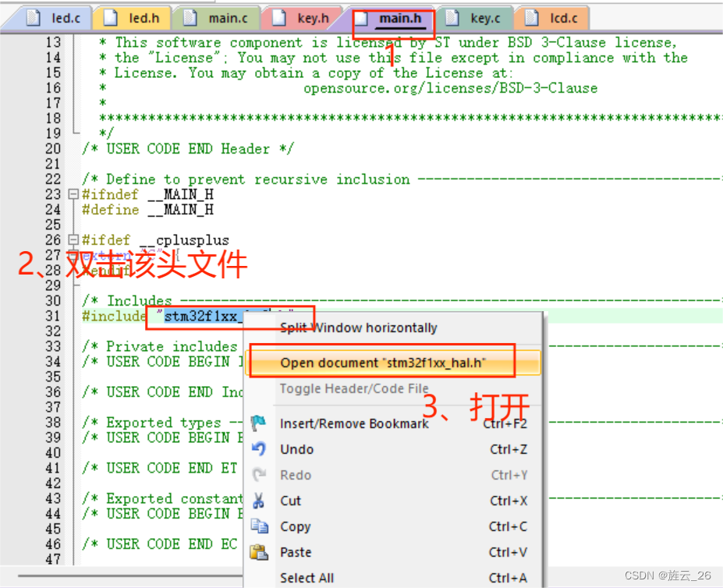Click the document icon on key.h tab
This screenshot has height=588, width=723.
point(281,17)
